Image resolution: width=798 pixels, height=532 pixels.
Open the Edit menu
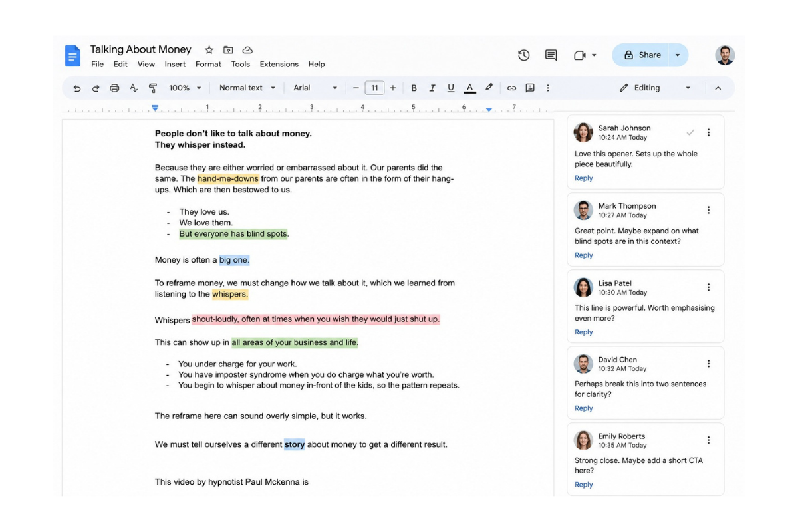click(x=120, y=65)
